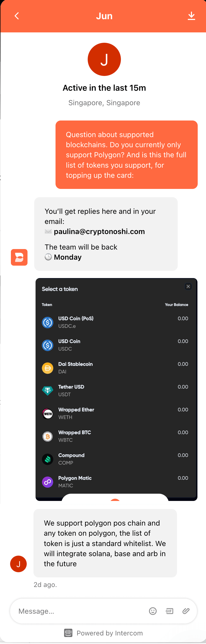
Task: Click the Polygon Matic token icon
Action: pyautogui.click(x=48, y=482)
